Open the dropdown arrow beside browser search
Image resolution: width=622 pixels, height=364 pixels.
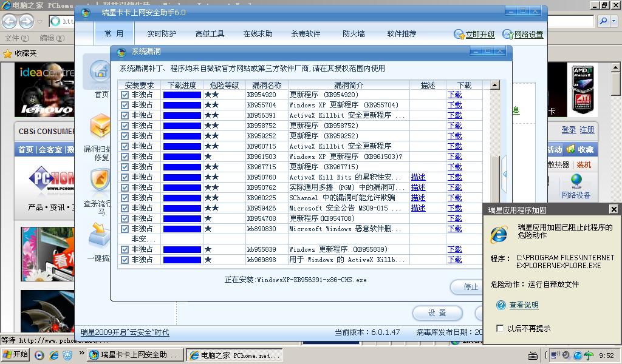[x=614, y=21]
